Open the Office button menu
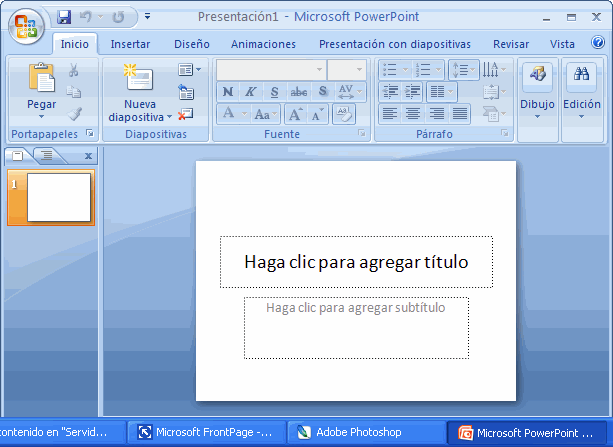The width and height of the screenshot is (613, 447). point(26,26)
